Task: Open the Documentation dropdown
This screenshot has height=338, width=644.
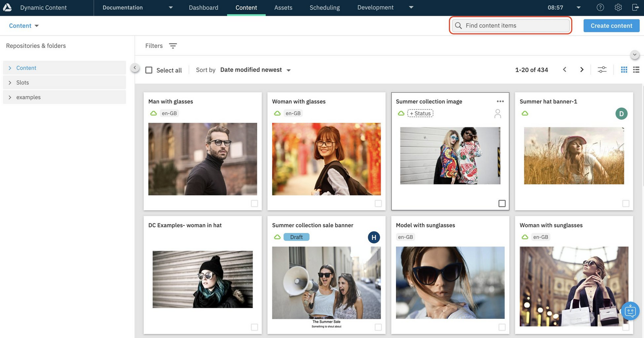Action: 170,7
